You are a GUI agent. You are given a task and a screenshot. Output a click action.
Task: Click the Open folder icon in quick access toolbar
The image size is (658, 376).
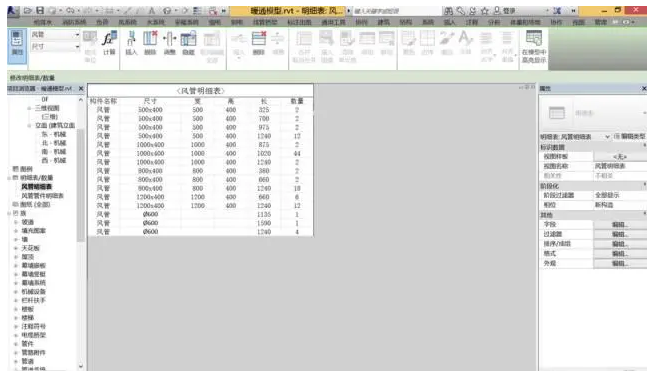click(28, 10)
